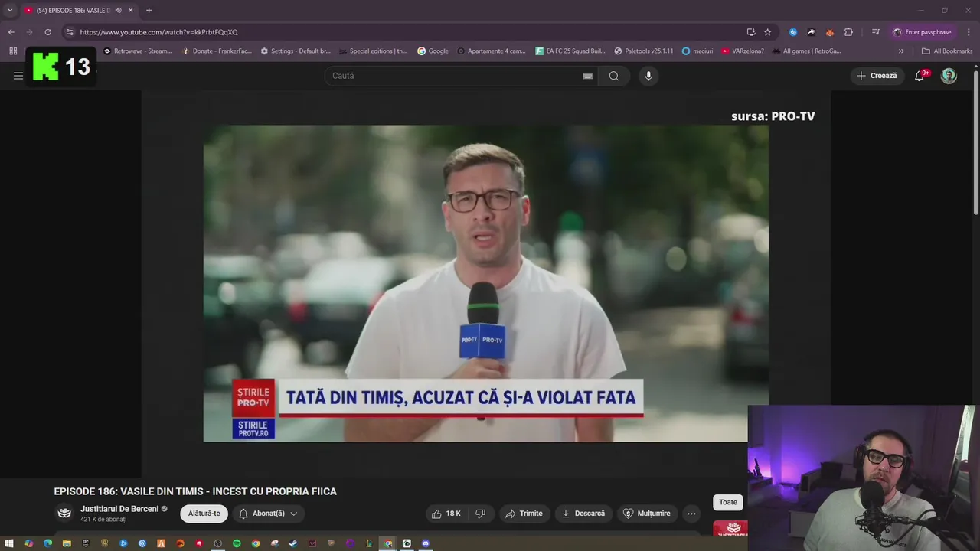The image size is (980, 551).
Task: Open a new browser tab
Action: (149, 11)
